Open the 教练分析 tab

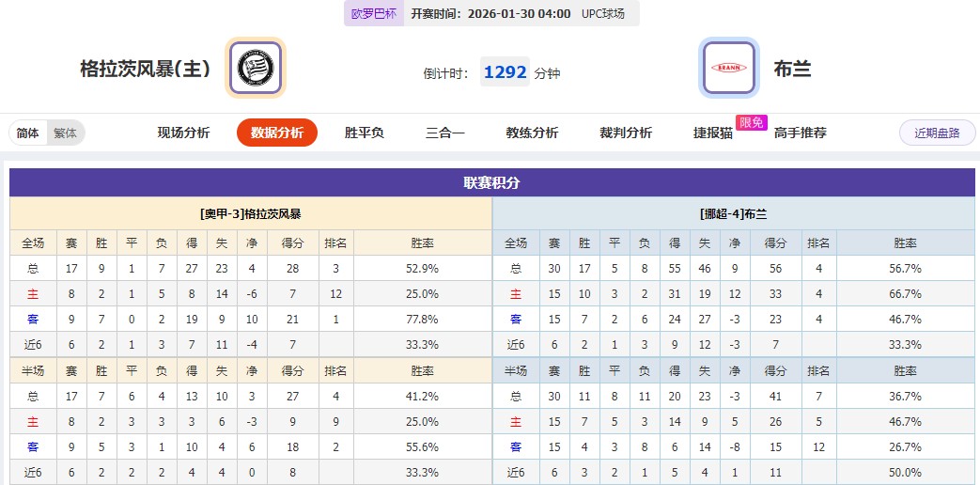tap(532, 133)
